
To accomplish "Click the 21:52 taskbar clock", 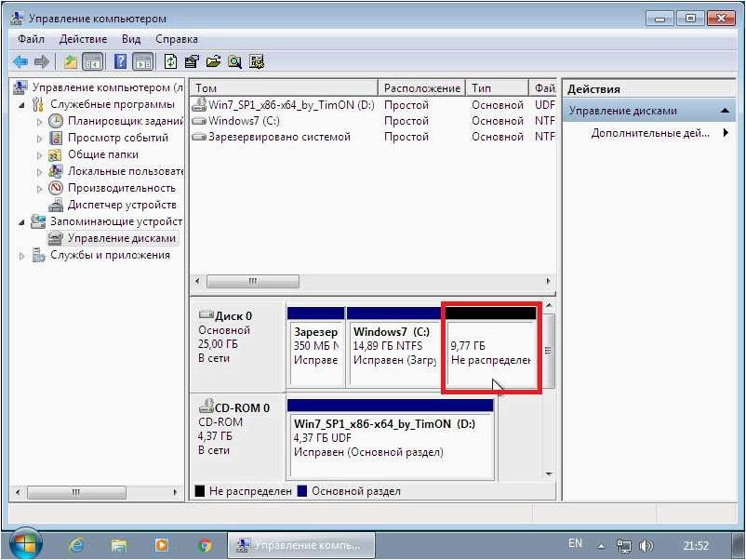I will tap(696, 545).
